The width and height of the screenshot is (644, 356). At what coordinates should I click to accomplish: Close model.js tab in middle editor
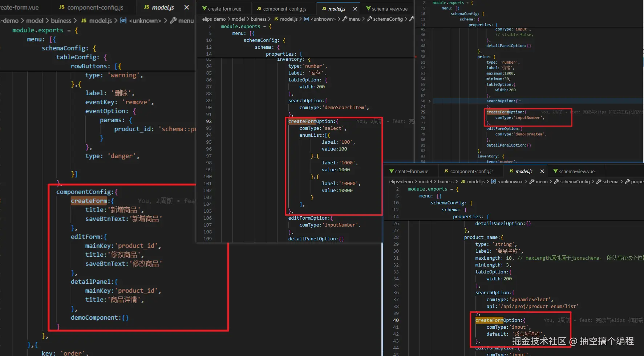355,9
